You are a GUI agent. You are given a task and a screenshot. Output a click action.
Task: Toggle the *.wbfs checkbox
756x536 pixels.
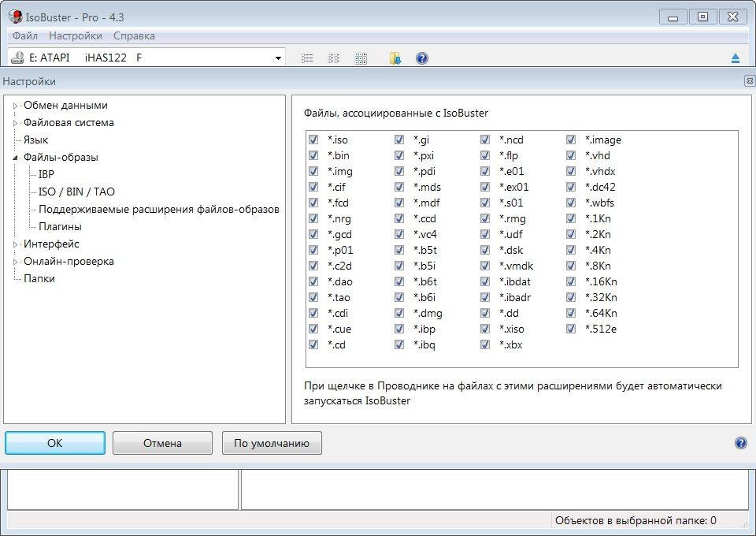[571, 203]
